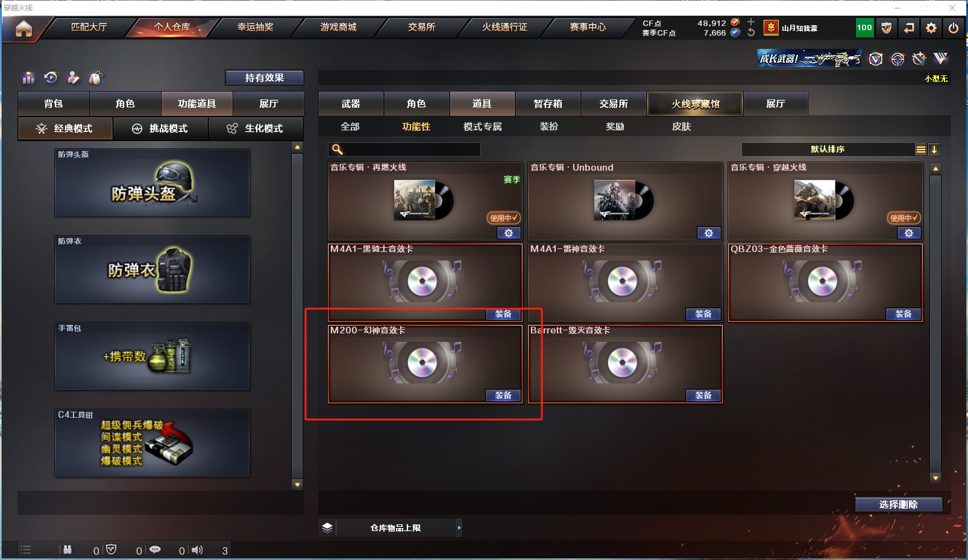The height and width of the screenshot is (560, 968).
Task: Toggle in-use status on 穿越火线 album
Action: coord(904,218)
